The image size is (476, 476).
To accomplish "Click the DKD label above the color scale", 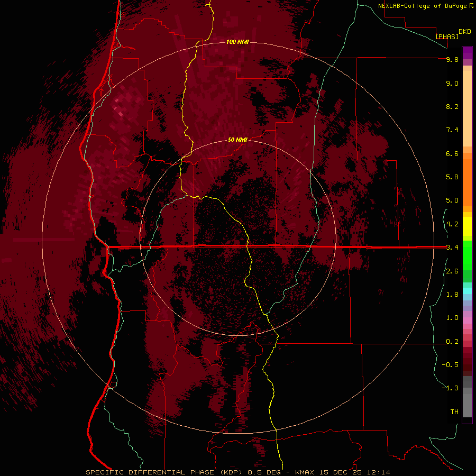I will pyautogui.click(x=465, y=32).
